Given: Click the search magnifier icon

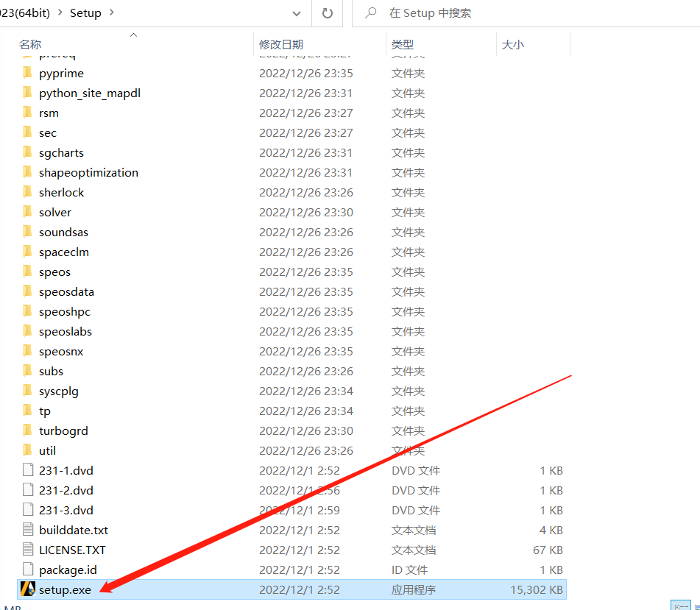Looking at the screenshot, I should (x=372, y=13).
